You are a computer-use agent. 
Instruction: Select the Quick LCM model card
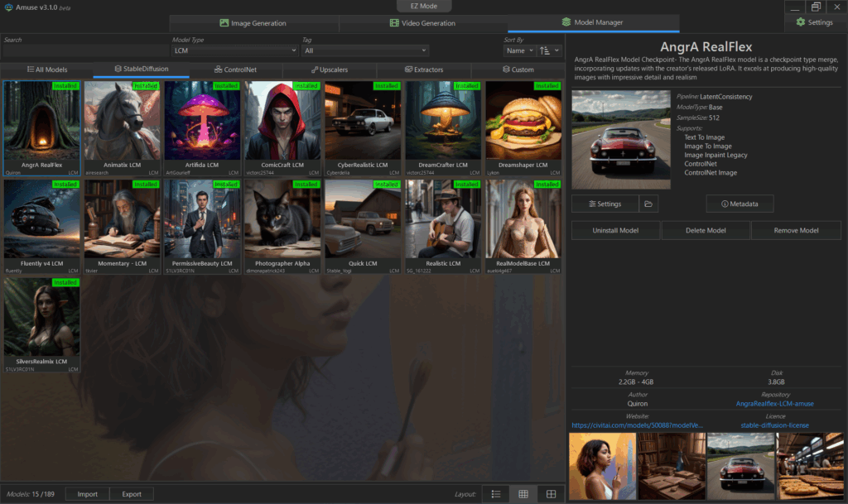[x=363, y=227]
